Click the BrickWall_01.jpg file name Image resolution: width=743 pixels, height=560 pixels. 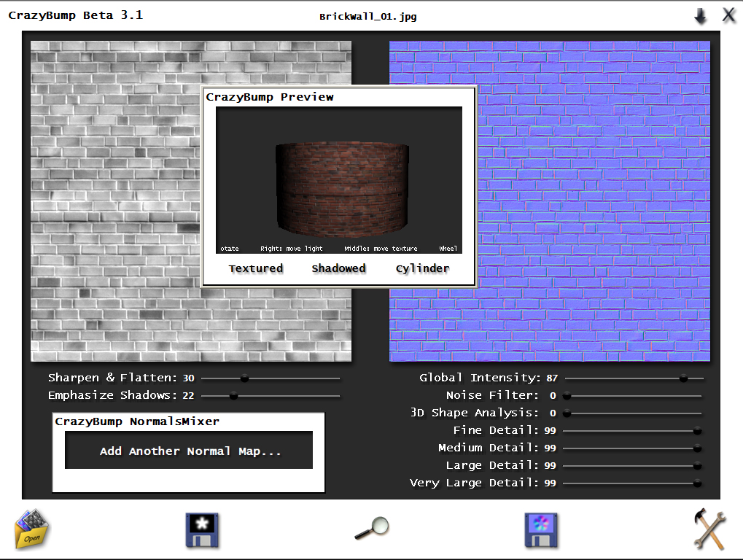[367, 17]
